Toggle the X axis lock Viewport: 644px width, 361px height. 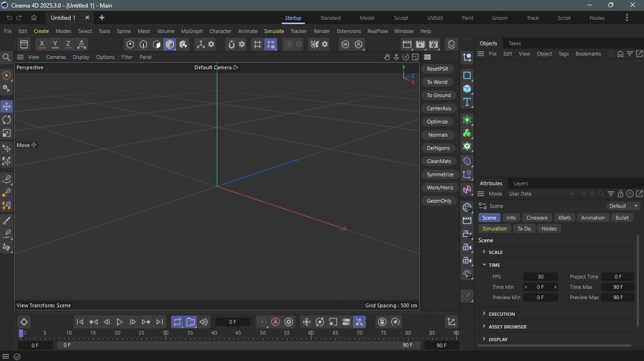(42, 44)
